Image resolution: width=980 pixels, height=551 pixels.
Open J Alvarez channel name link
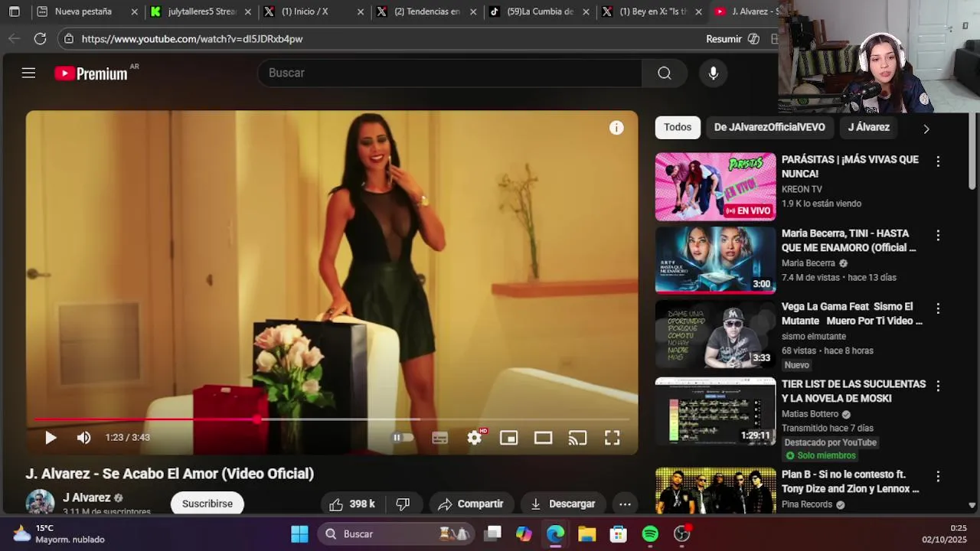coord(87,497)
